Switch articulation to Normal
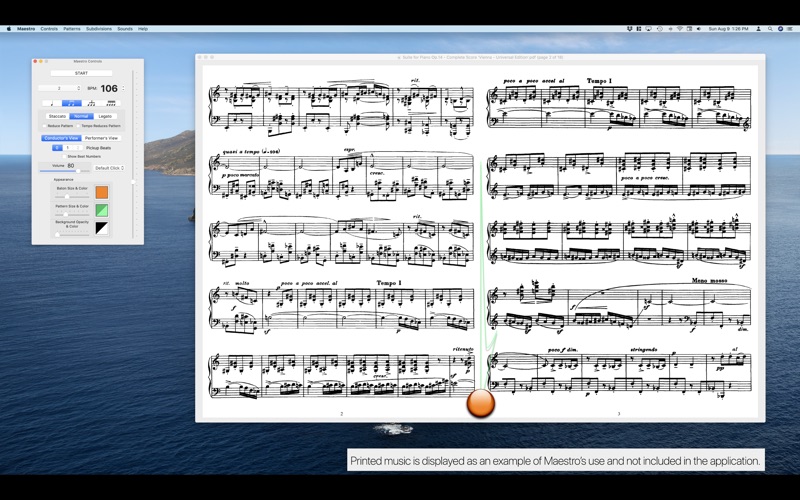The height and width of the screenshot is (500, 800). [x=82, y=116]
